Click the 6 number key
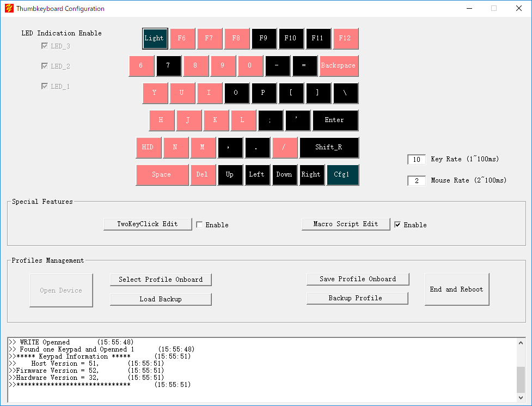The image size is (532, 406). coord(142,66)
